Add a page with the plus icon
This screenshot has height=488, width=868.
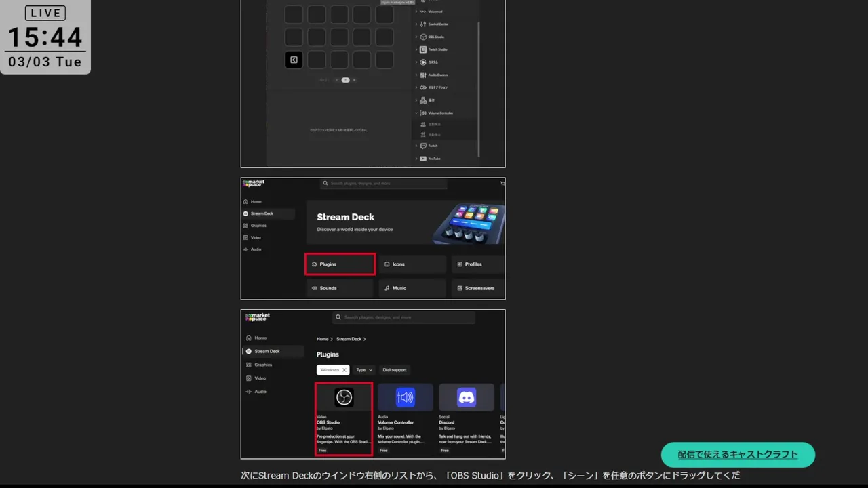[354, 80]
